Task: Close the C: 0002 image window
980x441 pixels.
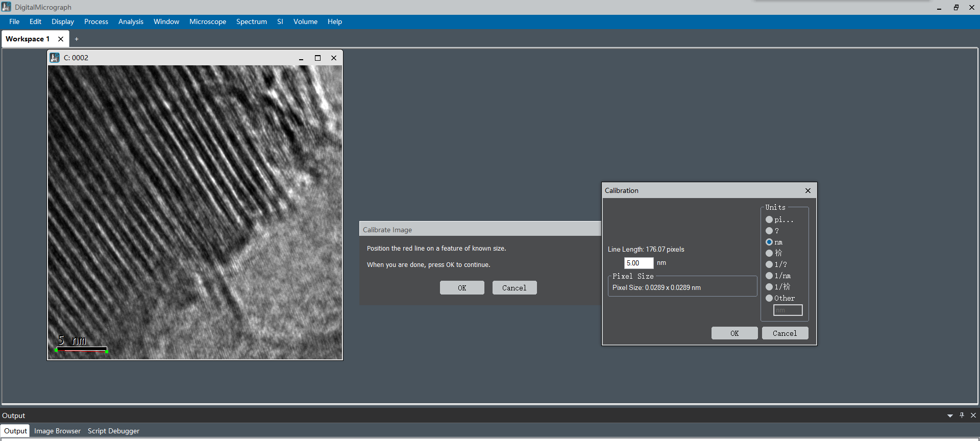Action: pyautogui.click(x=334, y=58)
